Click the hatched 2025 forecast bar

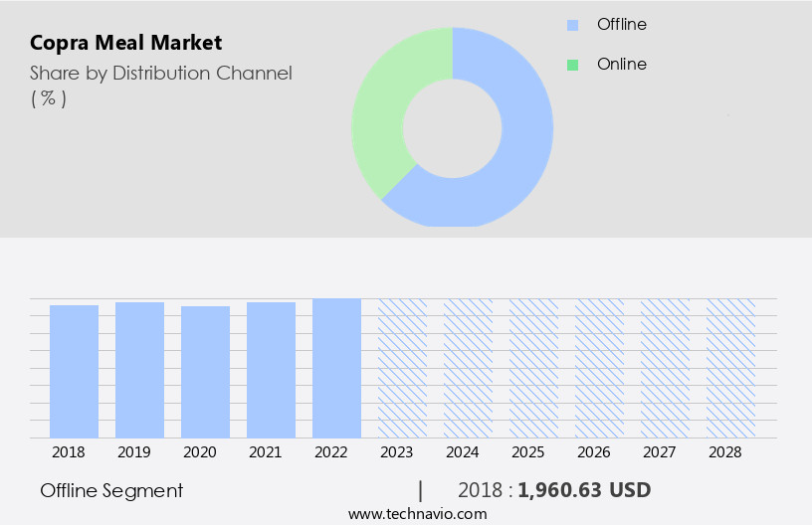point(533,368)
